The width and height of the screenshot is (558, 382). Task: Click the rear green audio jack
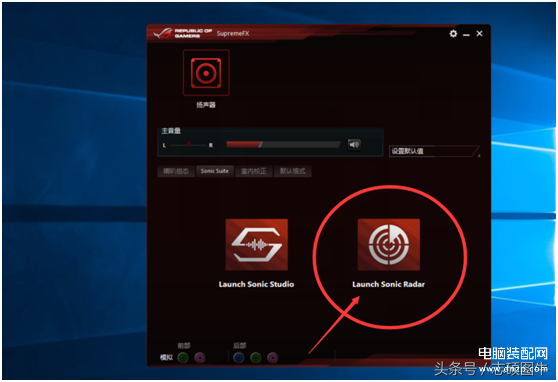[x=256, y=357]
